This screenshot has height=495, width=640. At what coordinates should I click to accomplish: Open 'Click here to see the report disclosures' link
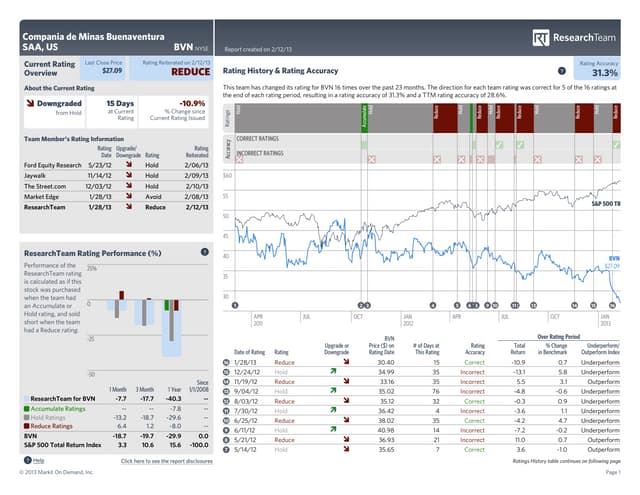167,461
